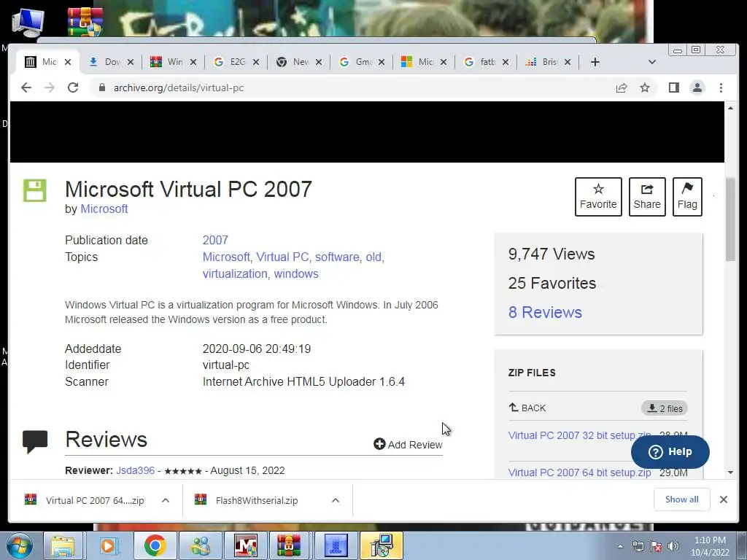Download Virtual PC 2007 32 bit setup.zip

click(x=579, y=435)
